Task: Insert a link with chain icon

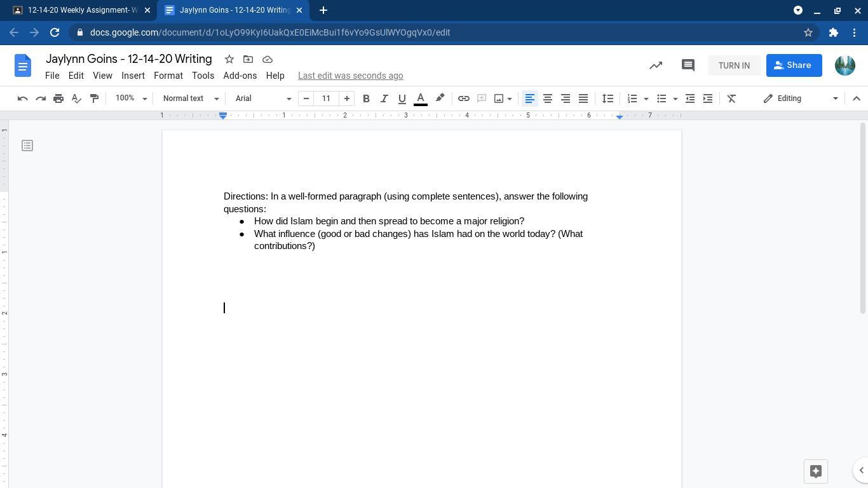Action: pos(464,98)
